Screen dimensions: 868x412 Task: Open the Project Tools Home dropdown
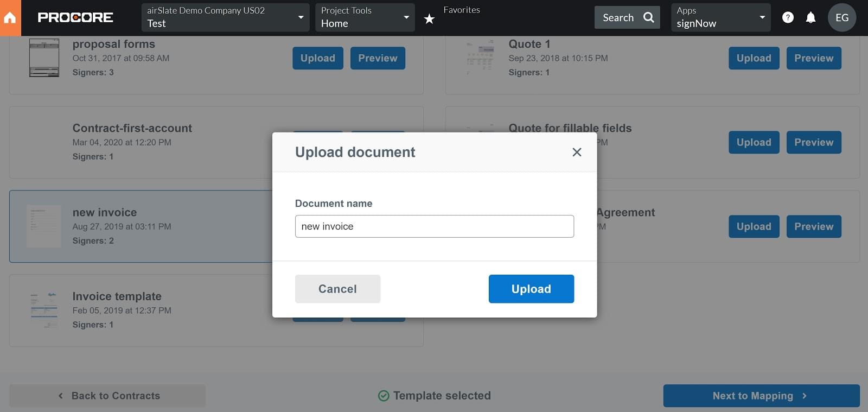(x=365, y=17)
